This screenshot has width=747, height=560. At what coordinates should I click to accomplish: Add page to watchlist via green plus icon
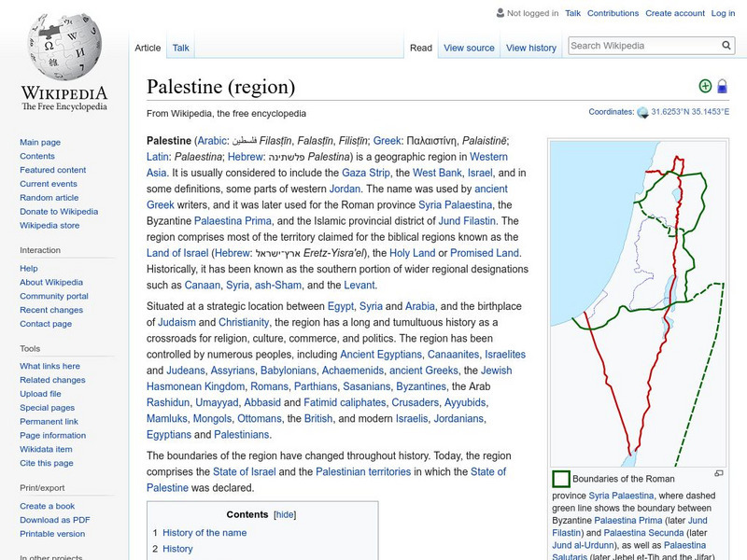(705, 84)
